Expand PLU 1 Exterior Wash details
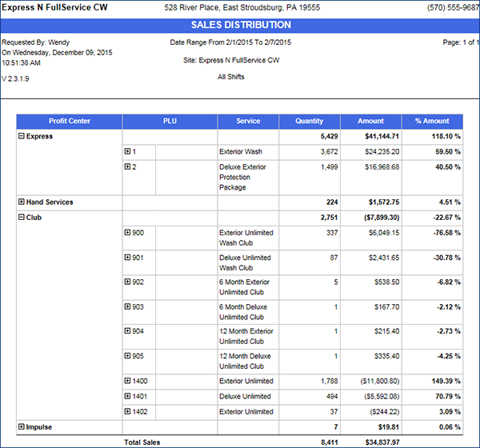 (x=127, y=151)
